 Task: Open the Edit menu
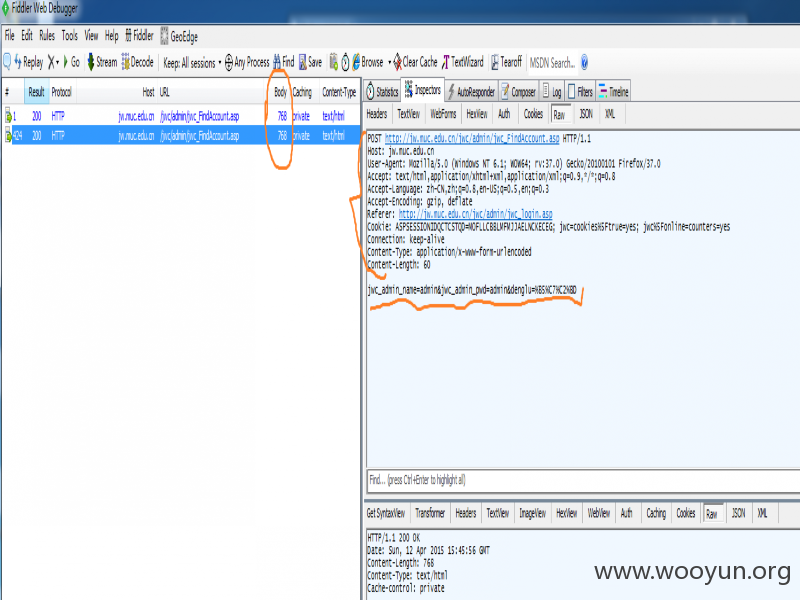coord(27,36)
